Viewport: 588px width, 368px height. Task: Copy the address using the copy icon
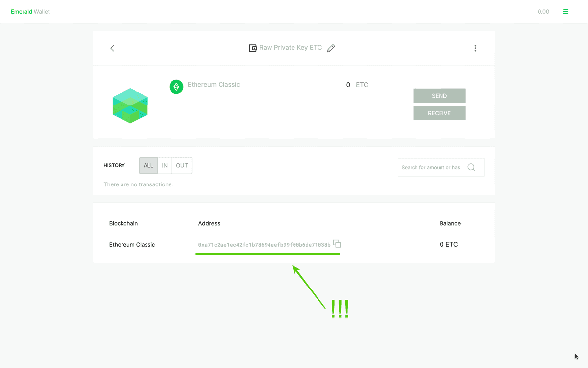pyautogui.click(x=337, y=243)
